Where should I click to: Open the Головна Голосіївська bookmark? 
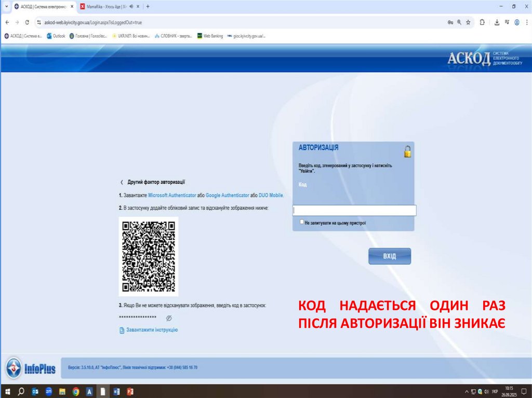pos(88,36)
